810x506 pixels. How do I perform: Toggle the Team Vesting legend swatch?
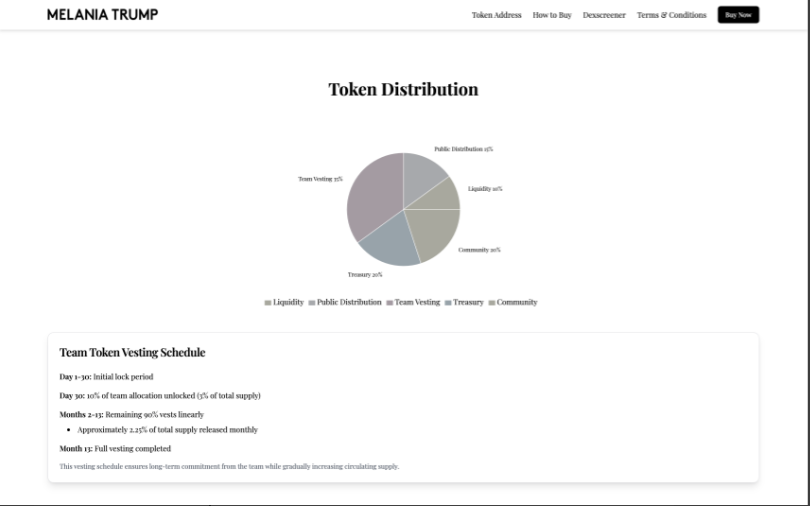390,303
